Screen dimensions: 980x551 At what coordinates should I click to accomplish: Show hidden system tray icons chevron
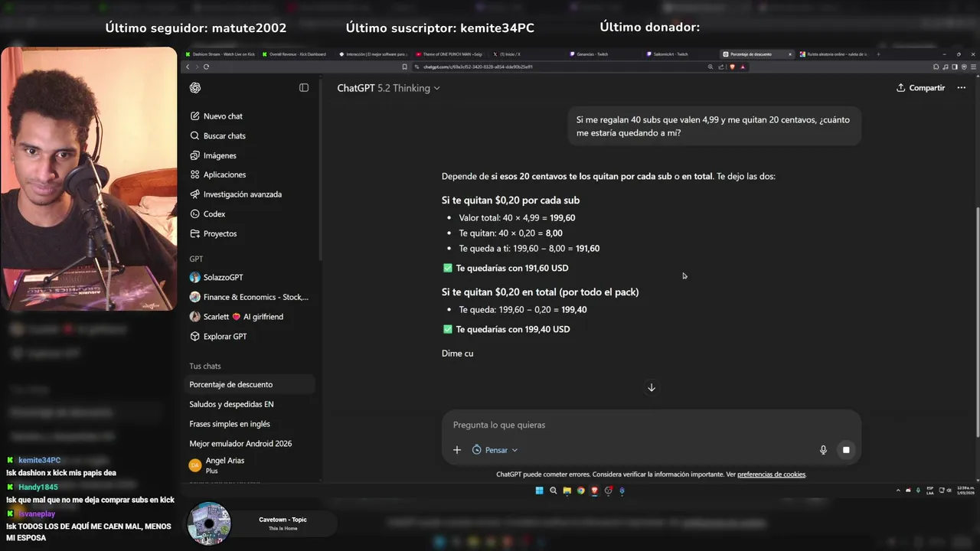[x=899, y=491]
